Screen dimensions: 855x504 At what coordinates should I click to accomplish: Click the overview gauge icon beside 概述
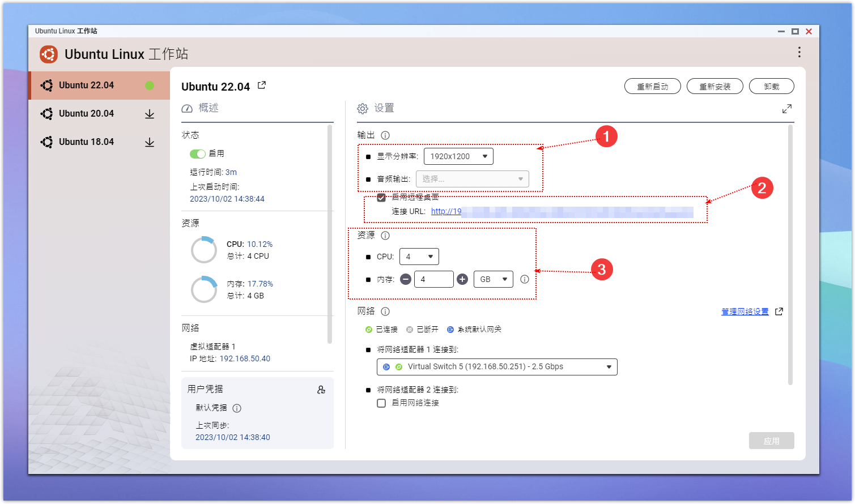click(x=187, y=109)
